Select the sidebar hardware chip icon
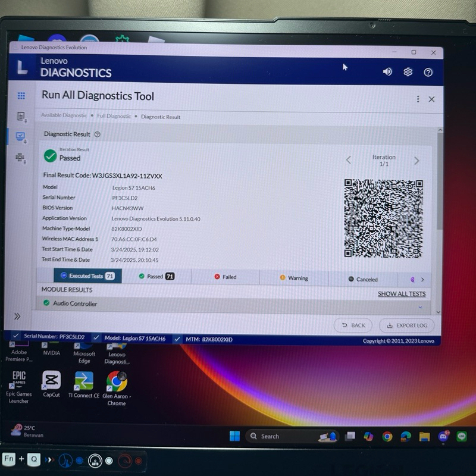Screen dimensions: 476x476 [x=20, y=158]
